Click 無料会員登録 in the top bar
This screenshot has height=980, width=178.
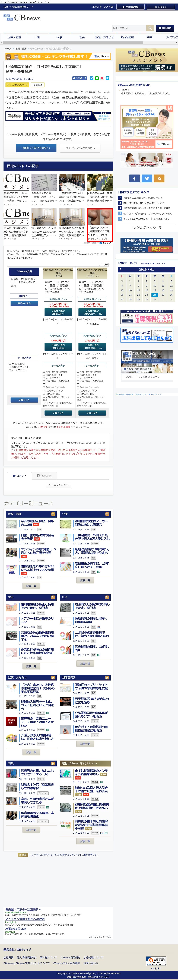pos(130,7)
